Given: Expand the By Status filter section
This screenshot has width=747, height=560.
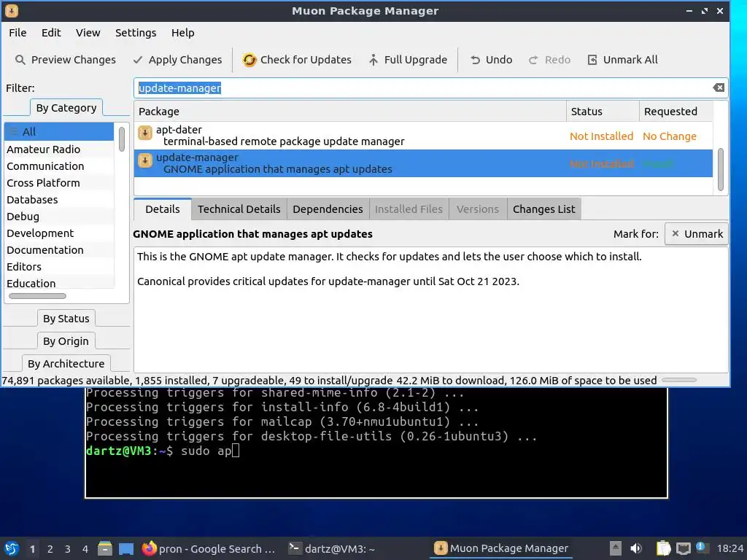Looking at the screenshot, I should pos(66,319).
